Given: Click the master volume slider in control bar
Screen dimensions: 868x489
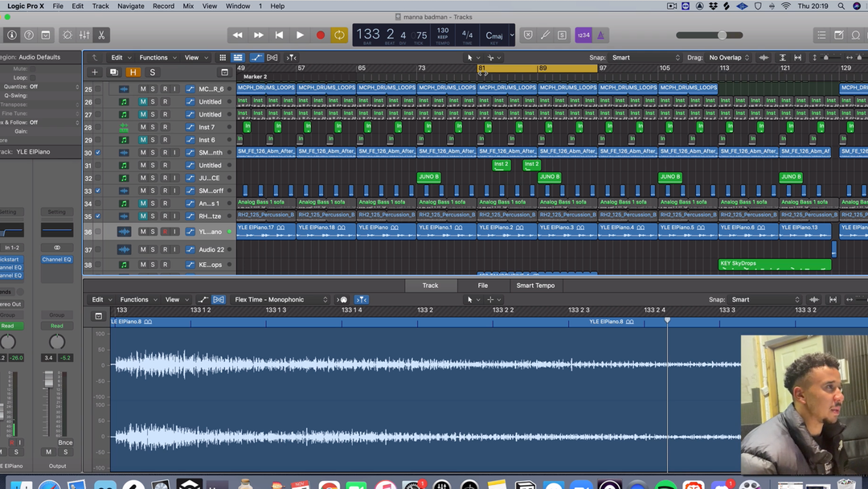Looking at the screenshot, I should click(x=722, y=35).
